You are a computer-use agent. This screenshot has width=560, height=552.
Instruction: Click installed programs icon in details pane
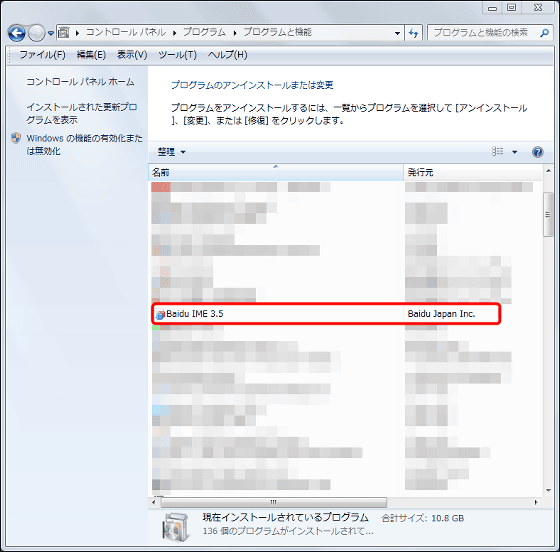point(176,526)
